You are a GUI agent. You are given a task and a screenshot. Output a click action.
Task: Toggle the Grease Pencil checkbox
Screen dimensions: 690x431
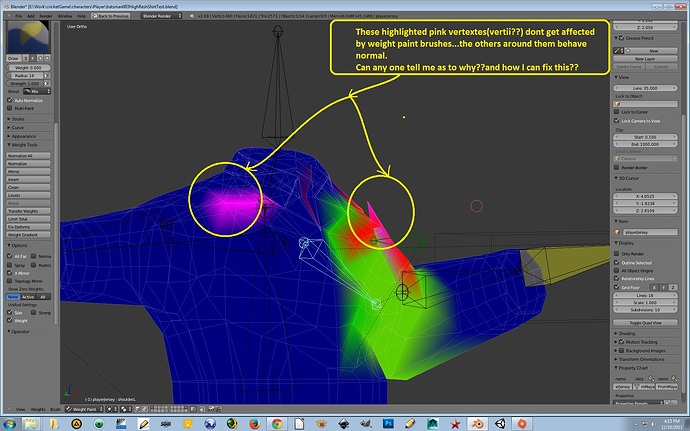click(622, 38)
